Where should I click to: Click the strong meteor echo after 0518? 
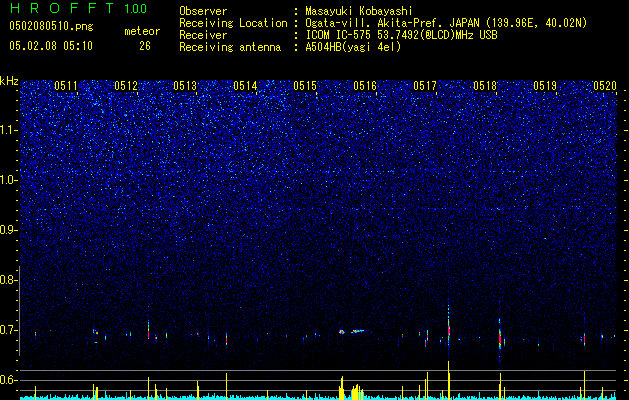coord(500,337)
